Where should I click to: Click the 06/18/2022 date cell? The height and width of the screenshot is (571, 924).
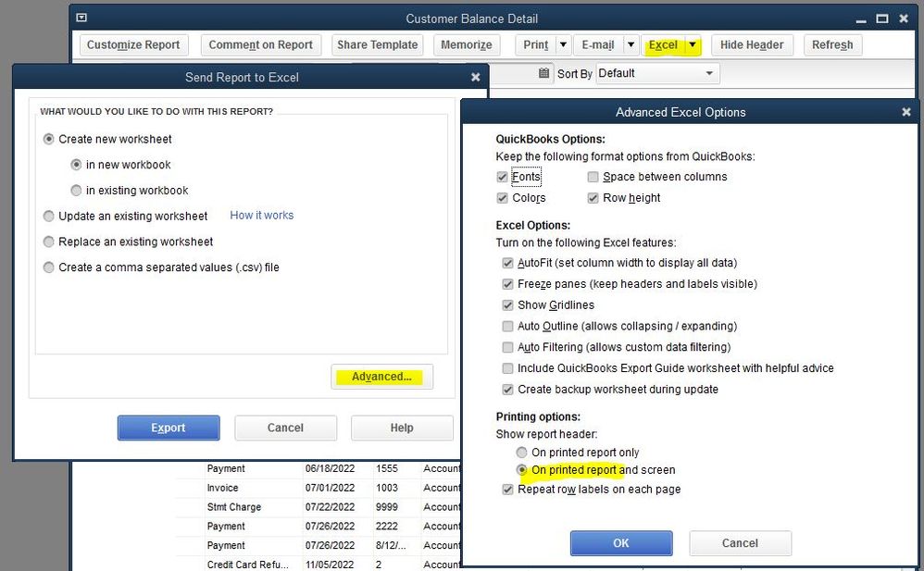330,468
